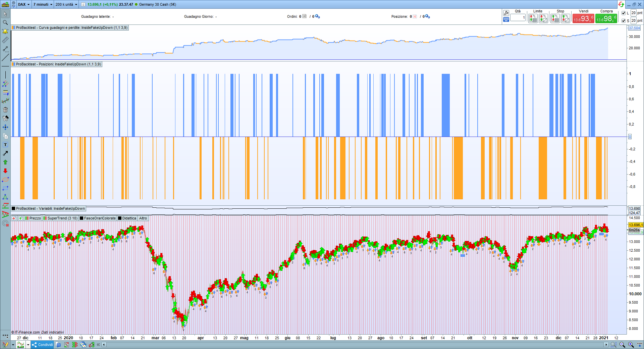This screenshot has width=644, height=349.
Task: Open the 7 minuti timeframe dropdown
Action: pos(43,4)
